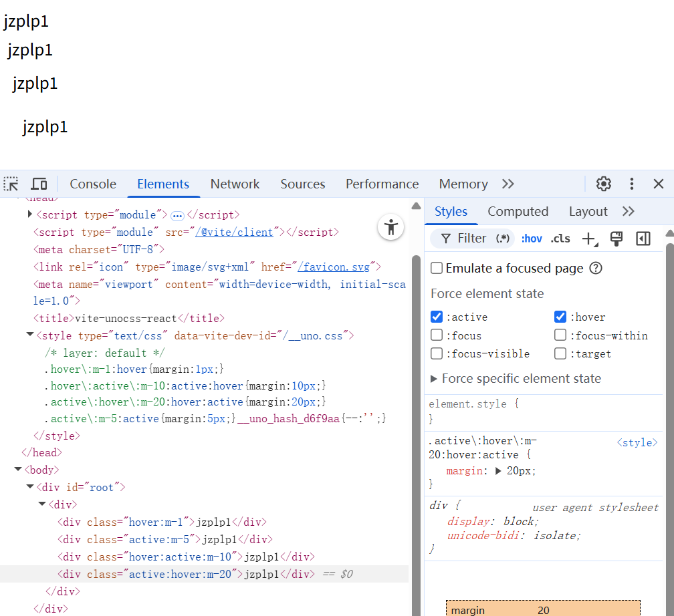The image size is (674, 616).
Task: Select the title vite-unocss-react node
Action: (x=129, y=318)
